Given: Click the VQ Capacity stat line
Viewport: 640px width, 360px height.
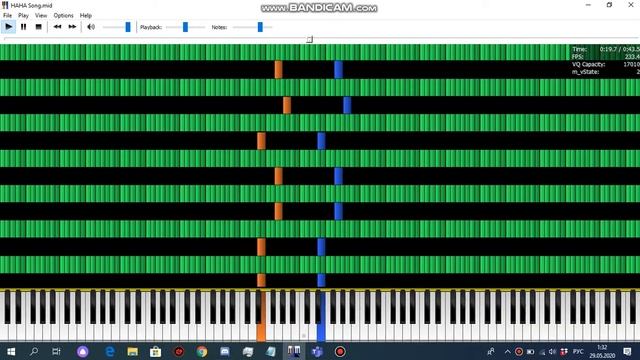Looking at the screenshot, I should click(x=605, y=64).
